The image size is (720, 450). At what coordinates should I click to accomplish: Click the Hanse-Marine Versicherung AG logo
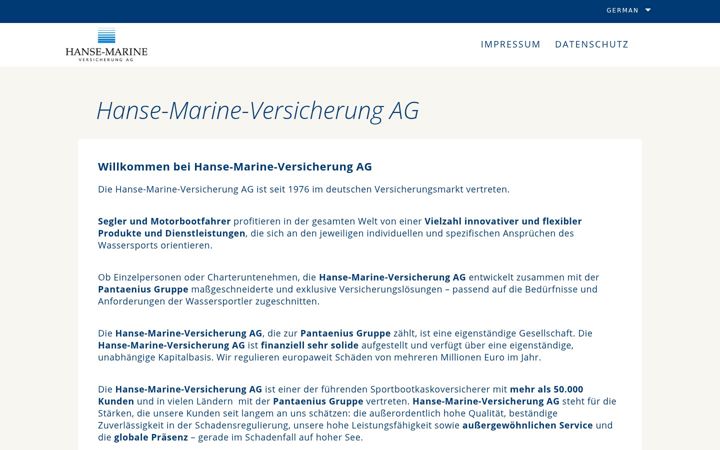(107, 45)
